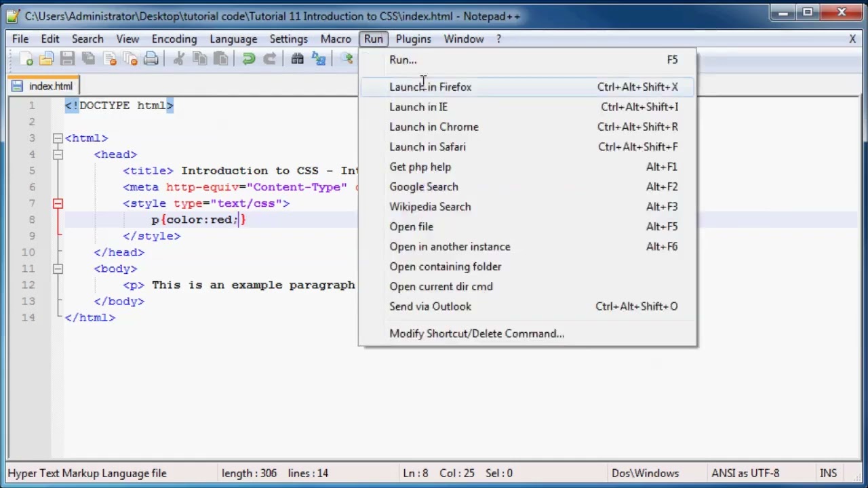Select Launch in Chrome
Screen dimensions: 868x488
[x=528, y=127]
